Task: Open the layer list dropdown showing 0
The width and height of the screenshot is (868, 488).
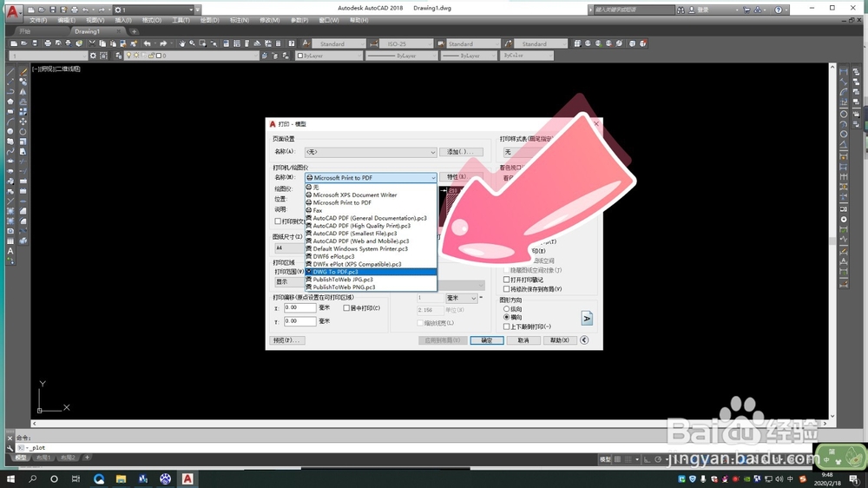Action: coord(191,56)
